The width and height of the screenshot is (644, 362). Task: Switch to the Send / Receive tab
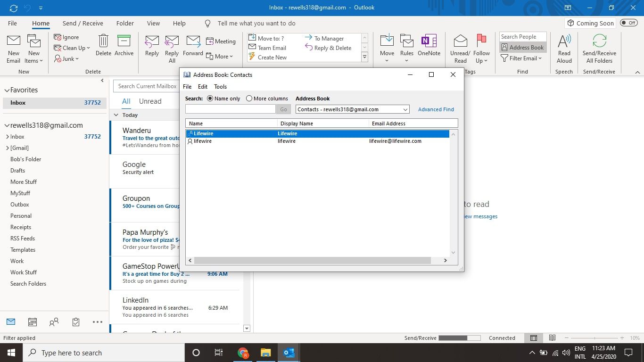tap(83, 23)
